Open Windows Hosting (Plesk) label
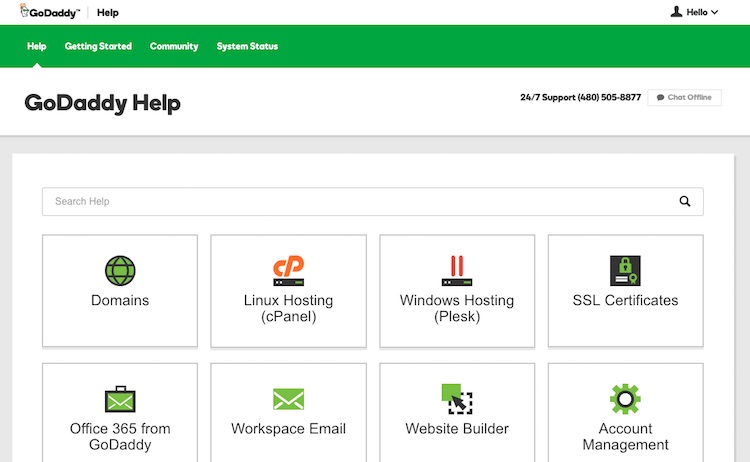750x462 pixels. tap(457, 308)
